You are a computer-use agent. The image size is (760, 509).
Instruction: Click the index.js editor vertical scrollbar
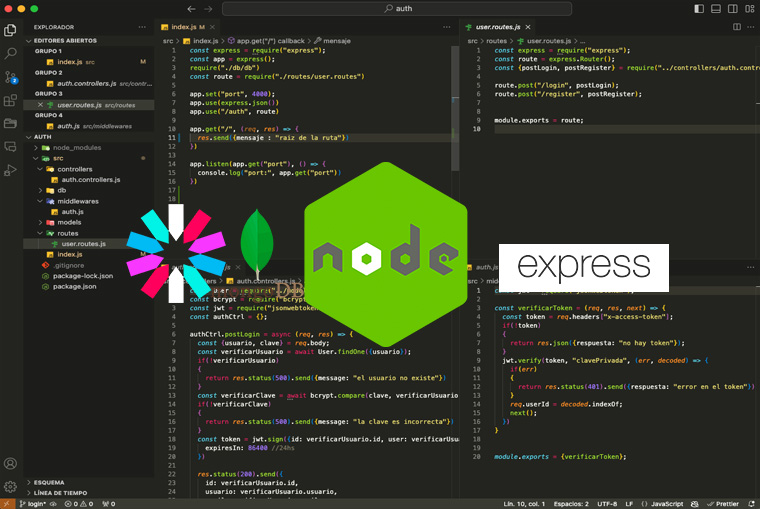[x=455, y=109]
